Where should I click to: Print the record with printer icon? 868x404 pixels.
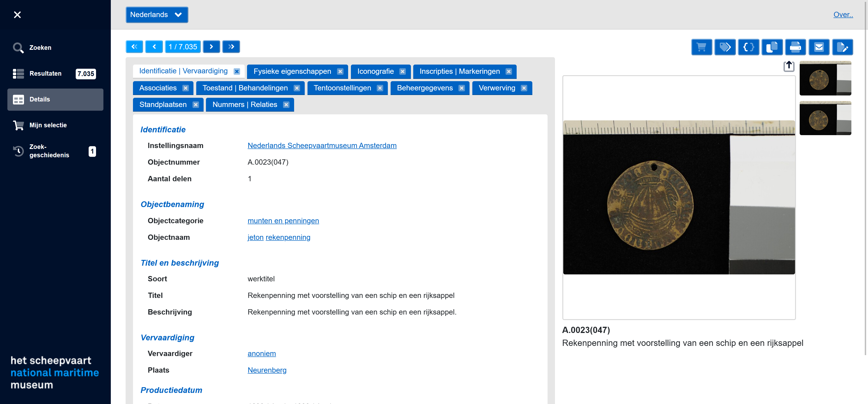click(x=795, y=47)
